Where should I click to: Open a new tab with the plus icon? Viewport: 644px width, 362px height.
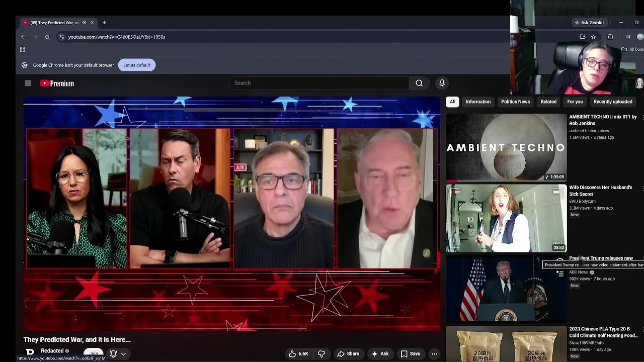[104, 23]
